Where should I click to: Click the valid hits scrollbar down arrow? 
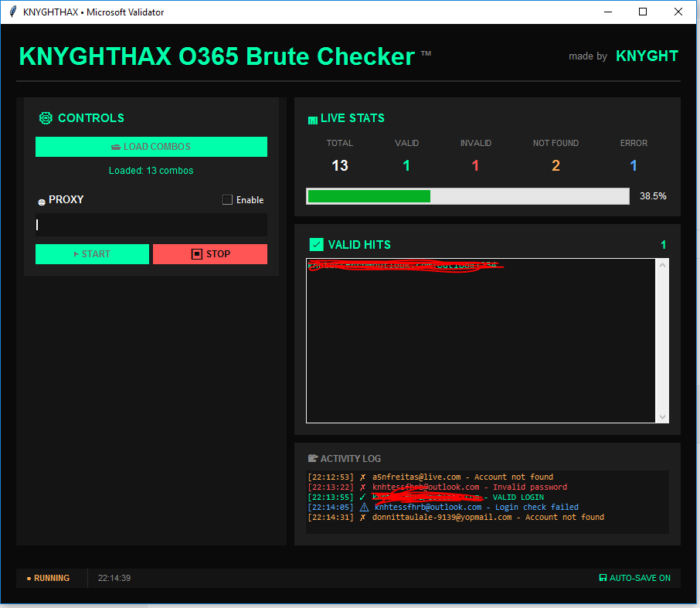(x=662, y=417)
